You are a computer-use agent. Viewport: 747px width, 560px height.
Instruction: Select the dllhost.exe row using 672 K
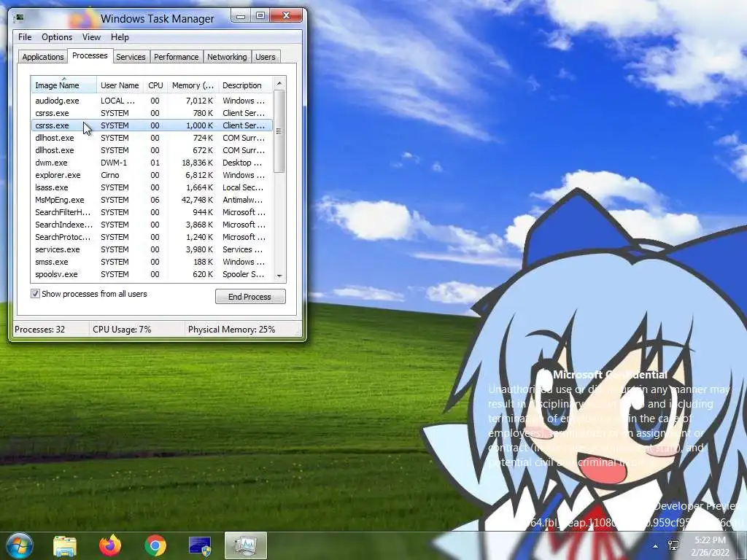click(x=152, y=150)
